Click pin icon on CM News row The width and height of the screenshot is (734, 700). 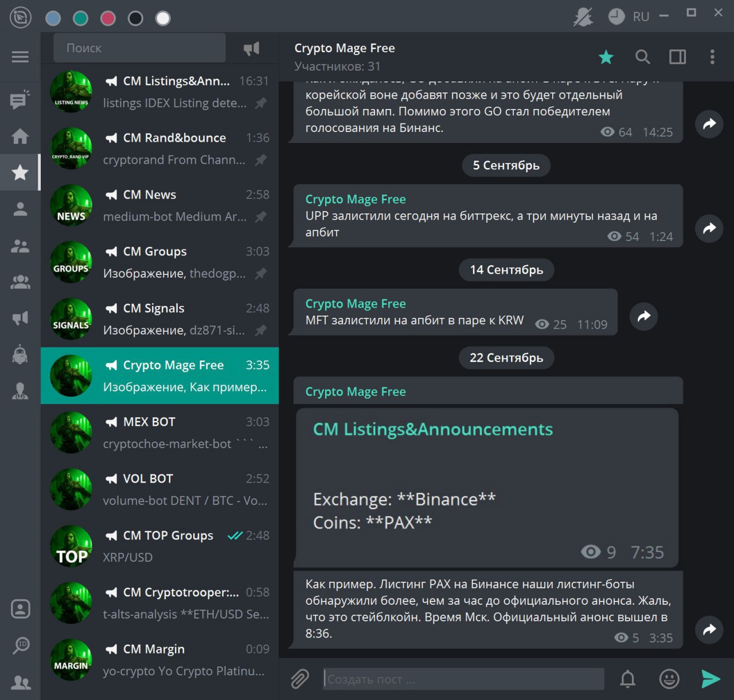tap(261, 217)
